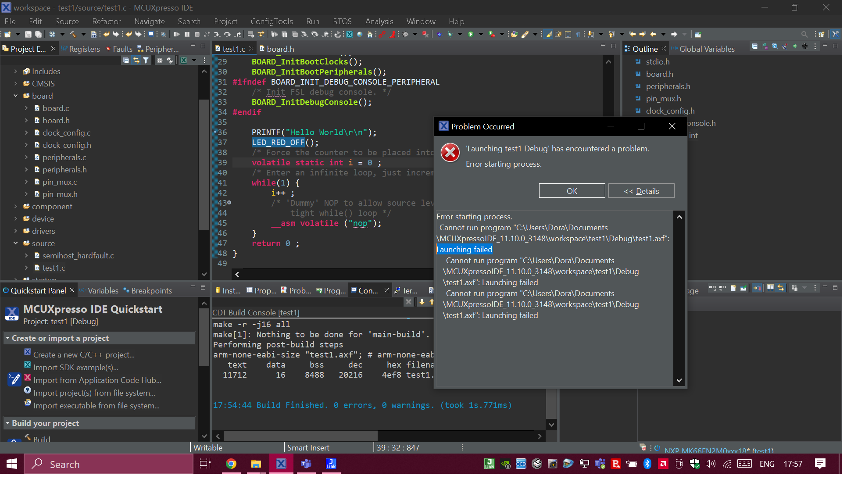Click the Suspend execution icon

coord(187,34)
